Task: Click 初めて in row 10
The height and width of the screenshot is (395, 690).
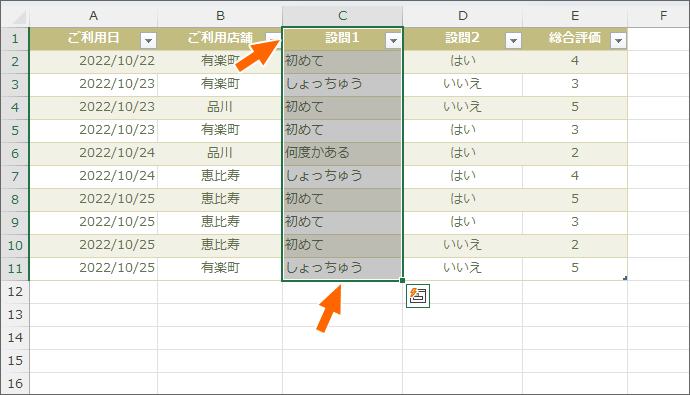Action: 342,245
